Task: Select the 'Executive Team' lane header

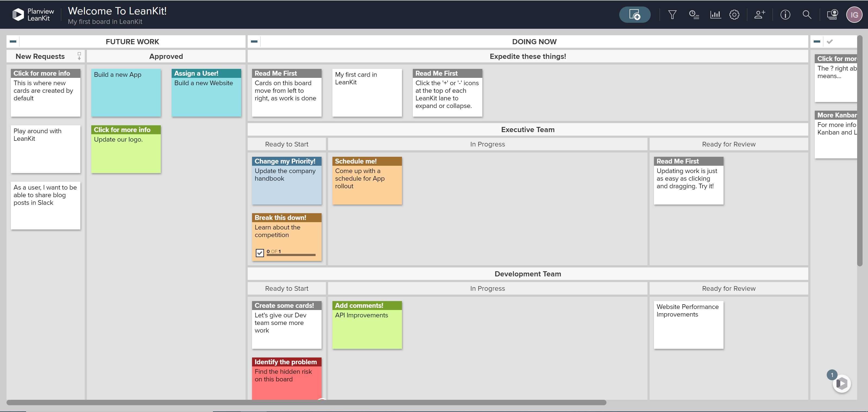Action: click(x=527, y=129)
